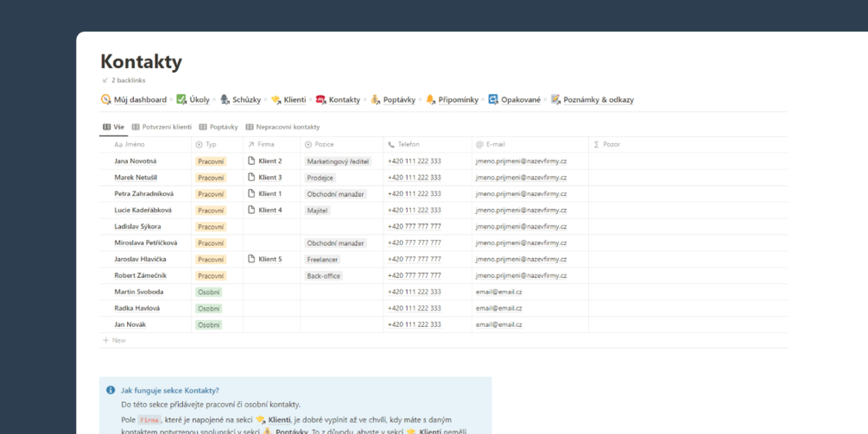Viewport: 868px width, 434px height.
Task: Click the Kontakty page title
Action: coord(141,62)
